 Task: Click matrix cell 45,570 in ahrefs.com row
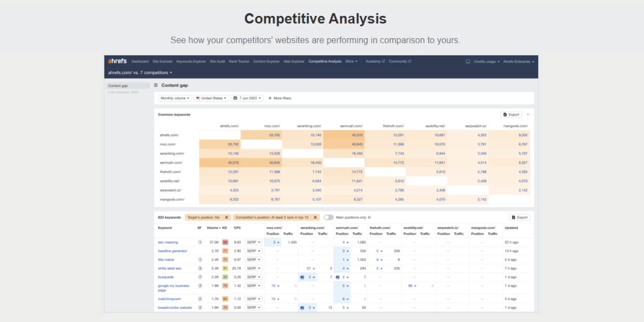344,135
